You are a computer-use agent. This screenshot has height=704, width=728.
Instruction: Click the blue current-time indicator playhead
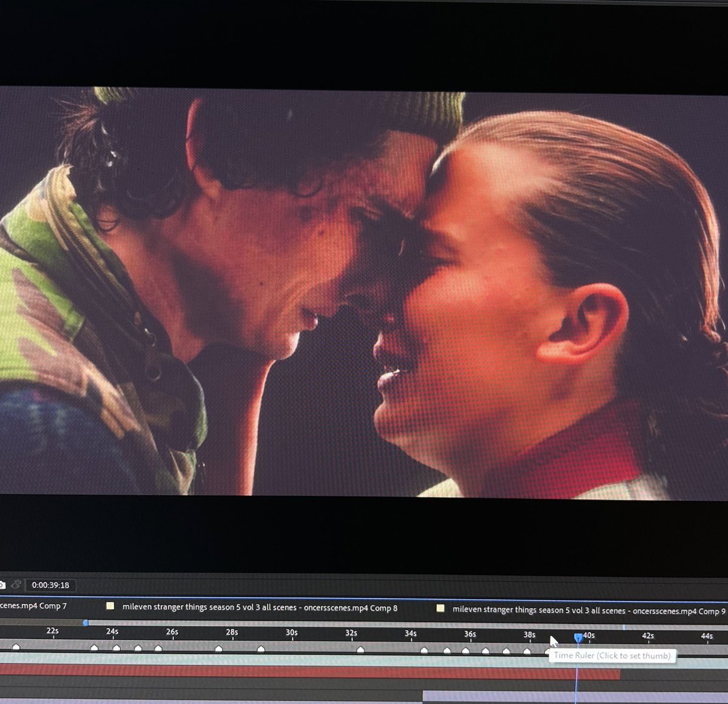point(578,637)
